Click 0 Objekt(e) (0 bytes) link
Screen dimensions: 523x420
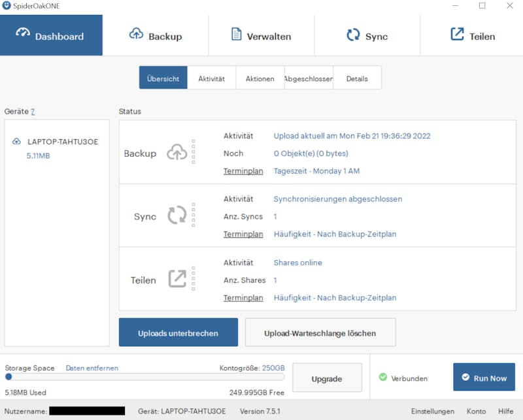tap(311, 153)
